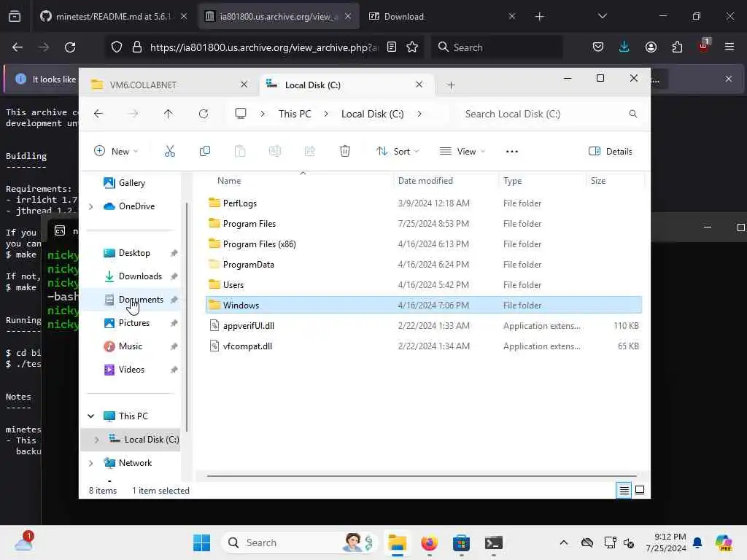
Task: Click the search magnifier in Explorer search box
Action: coord(632,114)
